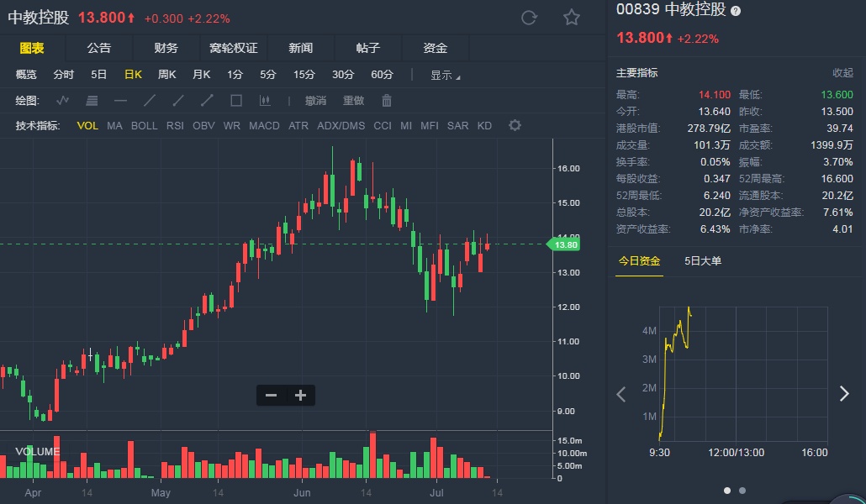
Task: Open the 显示 dropdown menu
Action: tap(445, 75)
